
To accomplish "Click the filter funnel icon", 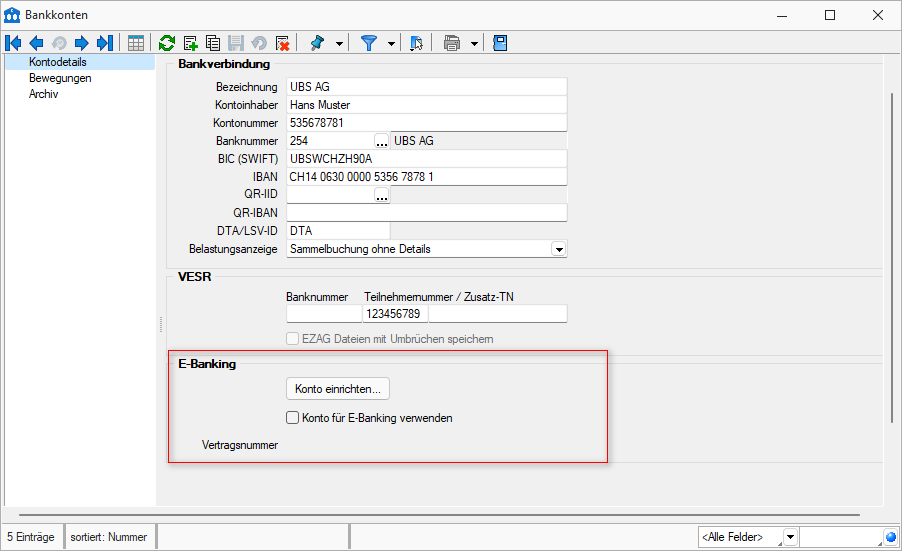I will (x=369, y=43).
